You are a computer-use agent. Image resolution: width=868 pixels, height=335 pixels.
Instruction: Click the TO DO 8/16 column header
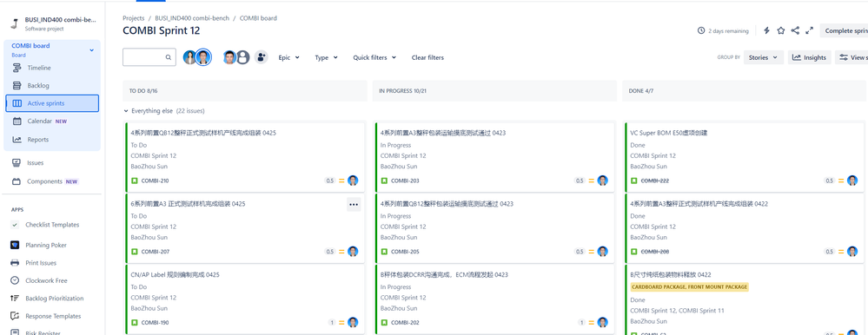click(x=245, y=90)
